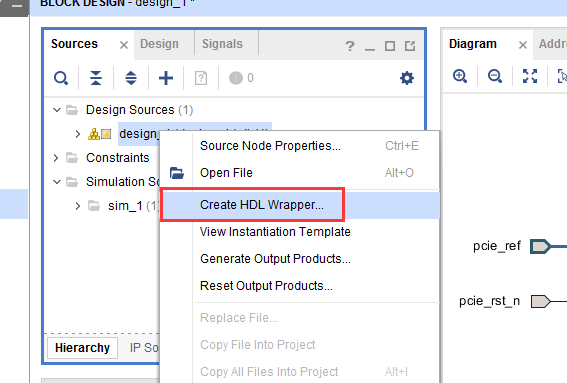Open the Address Editor tab
This screenshot has height=383, width=567.
(553, 44)
